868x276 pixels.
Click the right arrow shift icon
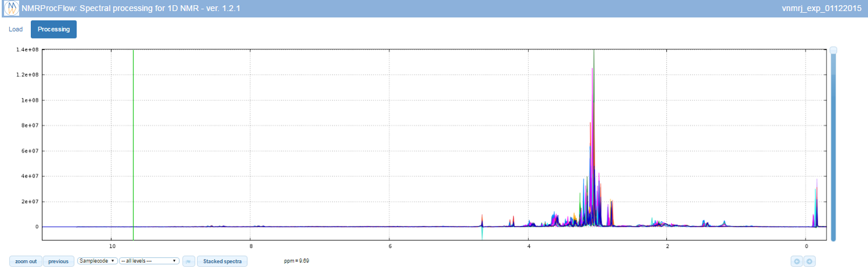coord(809,261)
